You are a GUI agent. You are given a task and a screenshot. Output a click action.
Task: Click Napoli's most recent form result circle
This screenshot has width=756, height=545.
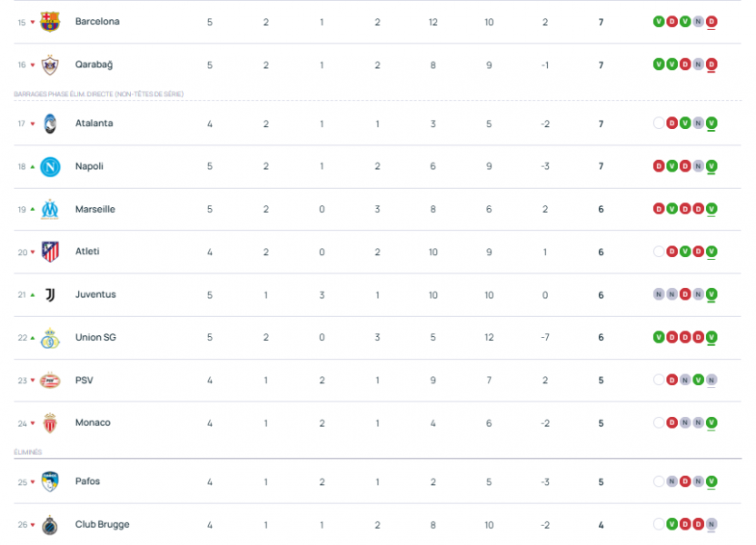713,166
